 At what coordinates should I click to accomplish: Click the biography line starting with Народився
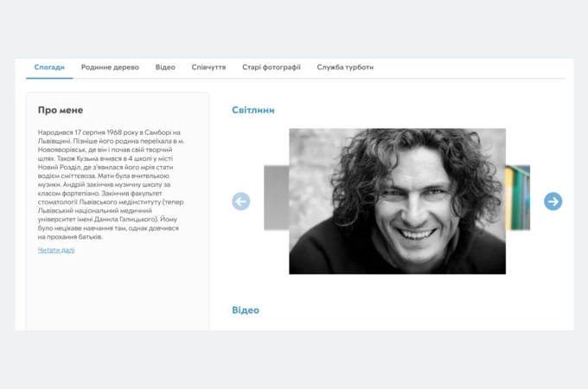tap(109, 132)
